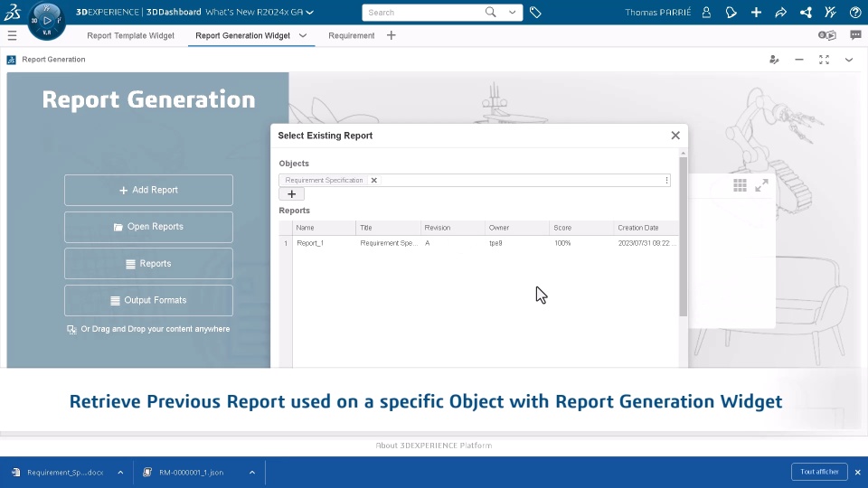This screenshot has height=488, width=868.
Task: Sort by the Title column header
Action: click(x=388, y=228)
